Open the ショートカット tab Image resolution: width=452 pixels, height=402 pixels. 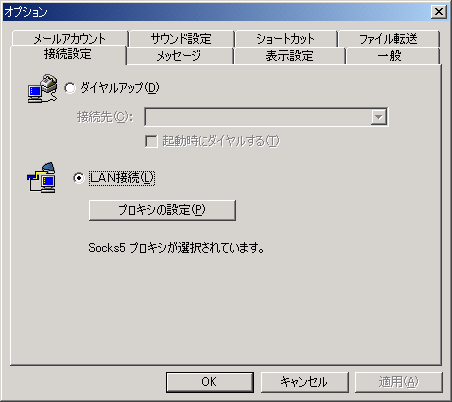pyautogui.click(x=286, y=39)
